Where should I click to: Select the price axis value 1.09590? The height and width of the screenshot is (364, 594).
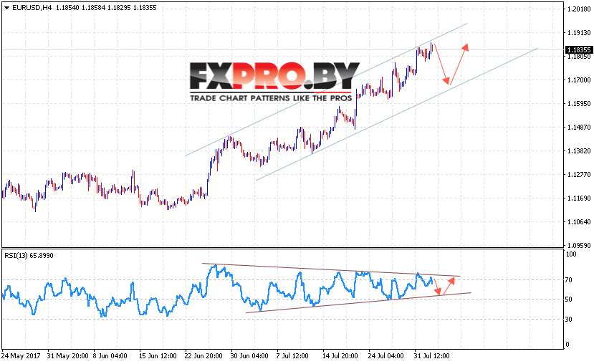point(579,246)
